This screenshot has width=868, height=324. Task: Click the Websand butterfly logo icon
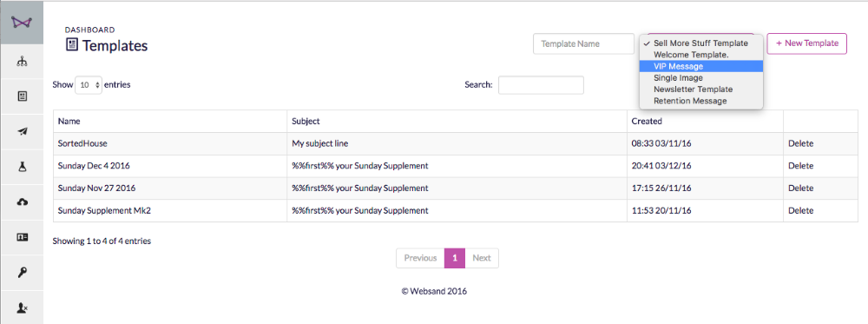tap(22, 23)
